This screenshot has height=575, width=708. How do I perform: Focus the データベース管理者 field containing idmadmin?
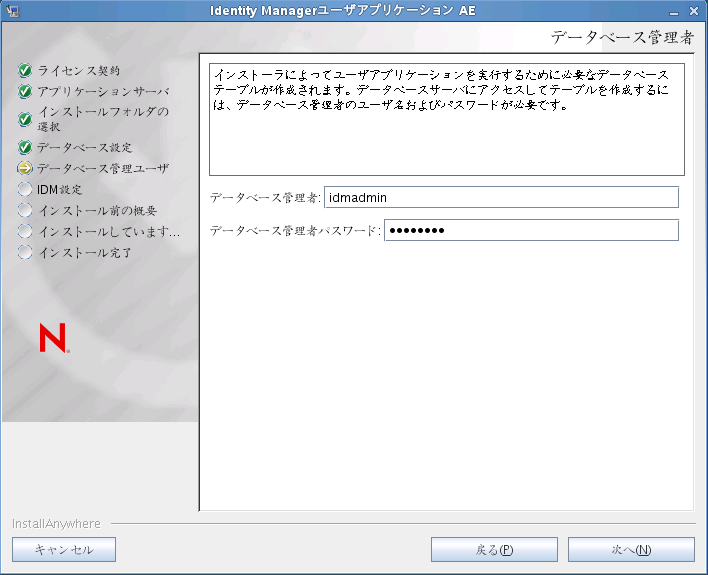click(x=501, y=197)
